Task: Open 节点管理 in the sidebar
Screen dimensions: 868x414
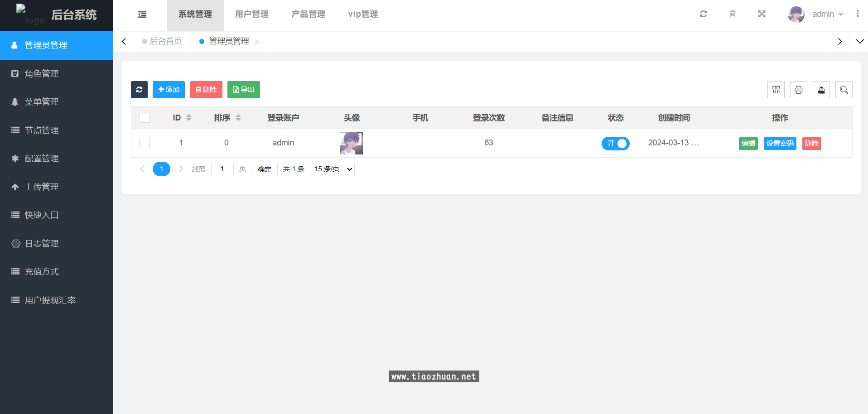Action: point(57,130)
